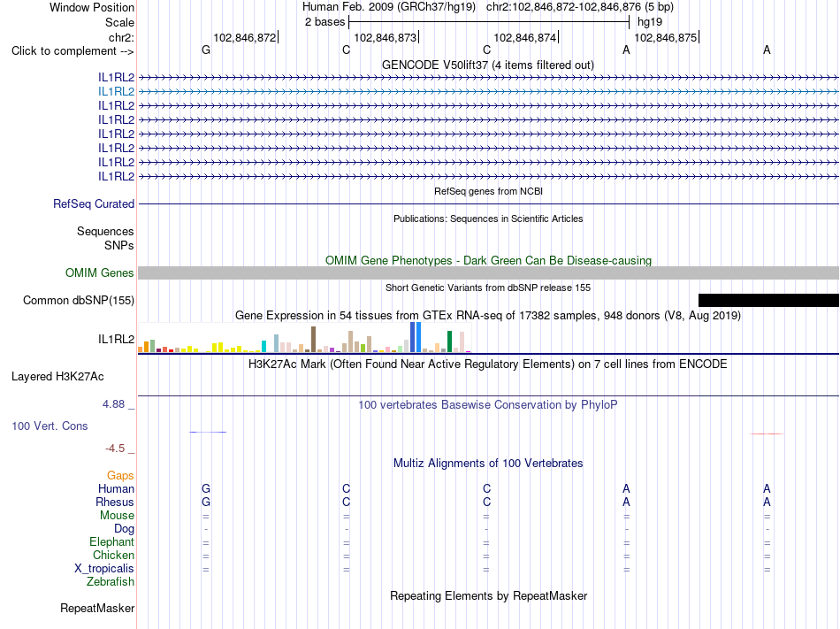The height and width of the screenshot is (629, 840).
Task: Click the black dbSNP variant block
Action: point(768,300)
